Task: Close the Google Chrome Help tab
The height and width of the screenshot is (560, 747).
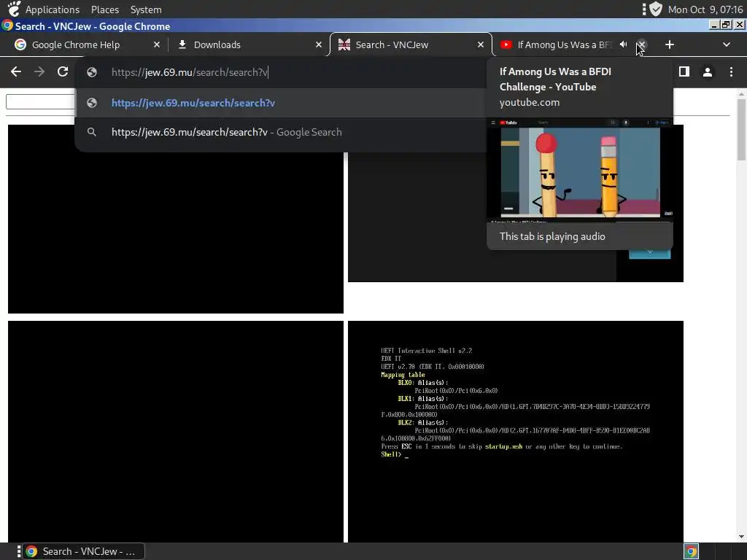Action: [157, 44]
